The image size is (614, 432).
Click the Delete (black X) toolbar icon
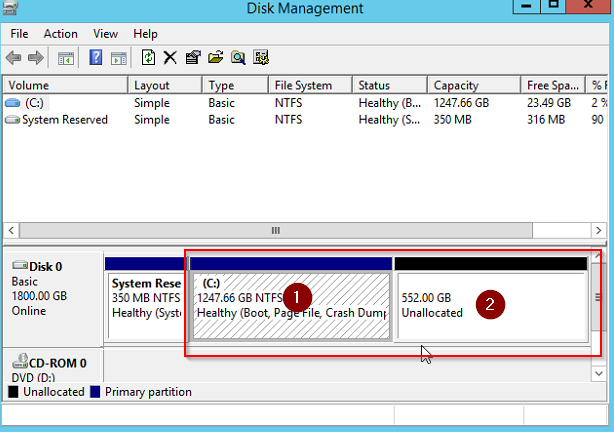point(170,58)
